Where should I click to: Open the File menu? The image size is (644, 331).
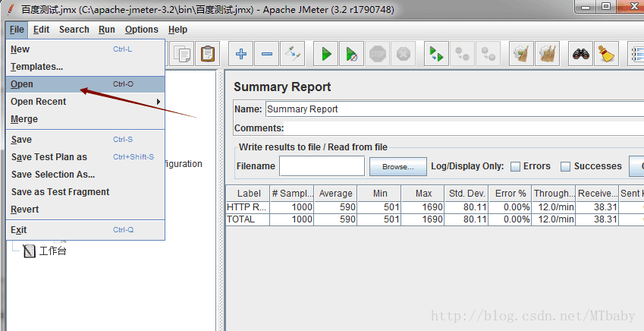point(17,30)
